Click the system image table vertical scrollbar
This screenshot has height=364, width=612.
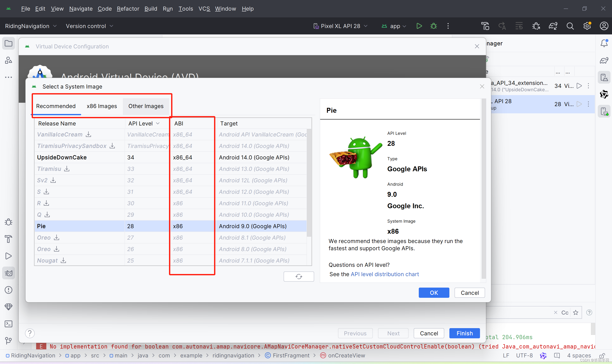(309, 183)
